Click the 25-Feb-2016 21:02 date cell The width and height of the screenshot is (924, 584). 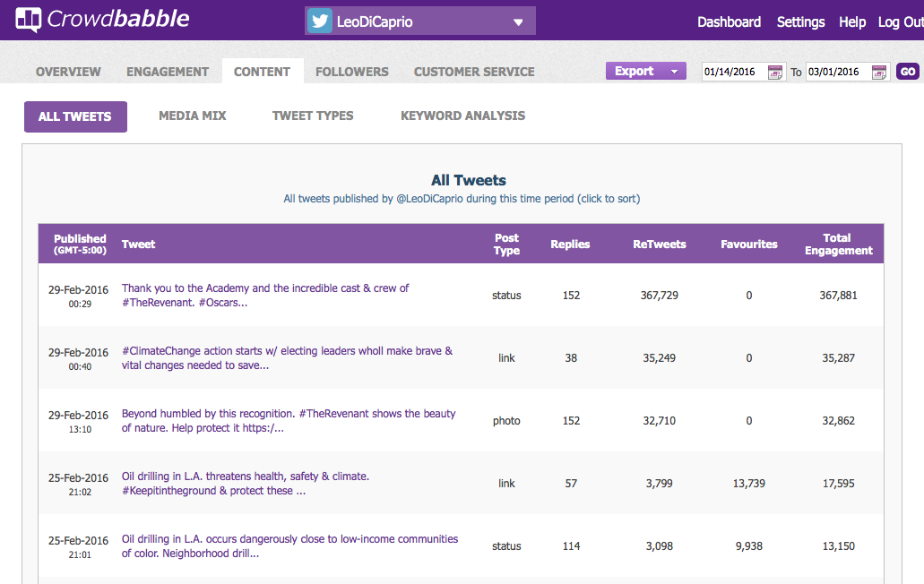79,484
